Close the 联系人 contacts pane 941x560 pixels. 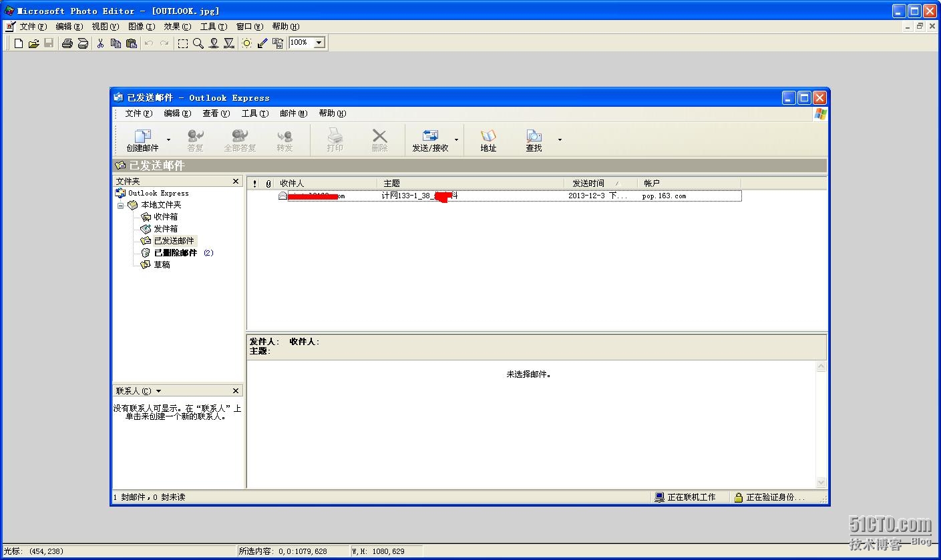pos(236,391)
